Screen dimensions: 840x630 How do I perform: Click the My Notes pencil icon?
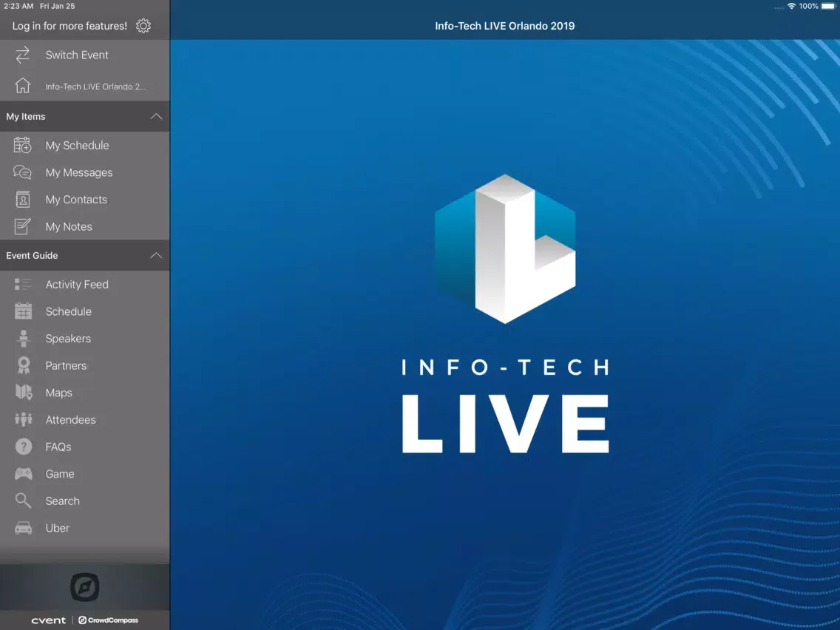point(22,226)
